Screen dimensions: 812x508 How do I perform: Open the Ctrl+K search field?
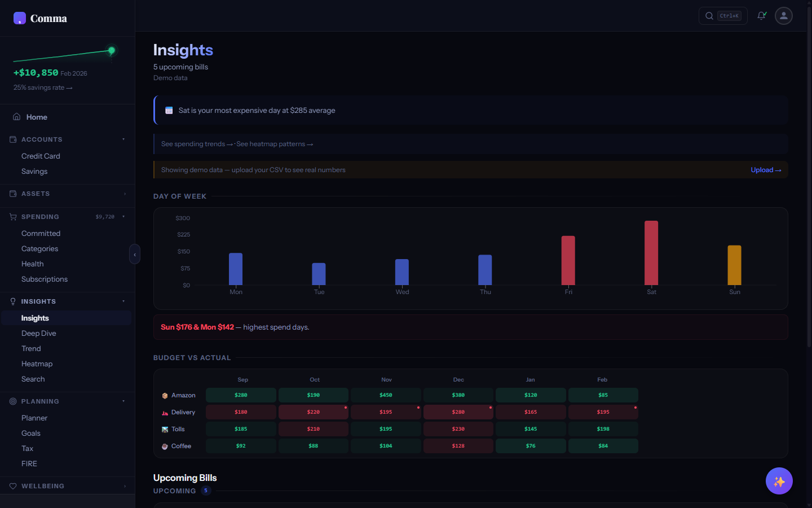723,16
